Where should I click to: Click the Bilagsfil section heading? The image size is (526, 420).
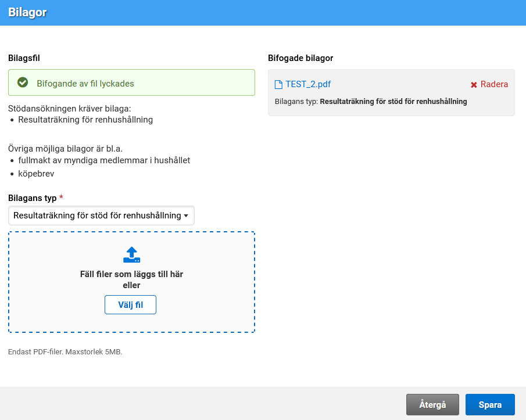pyautogui.click(x=24, y=58)
